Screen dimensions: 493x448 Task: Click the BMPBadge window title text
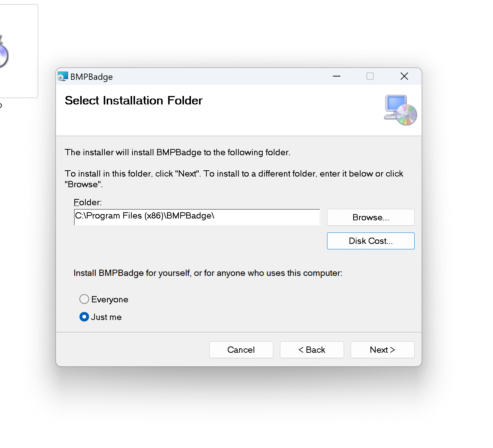(92, 77)
